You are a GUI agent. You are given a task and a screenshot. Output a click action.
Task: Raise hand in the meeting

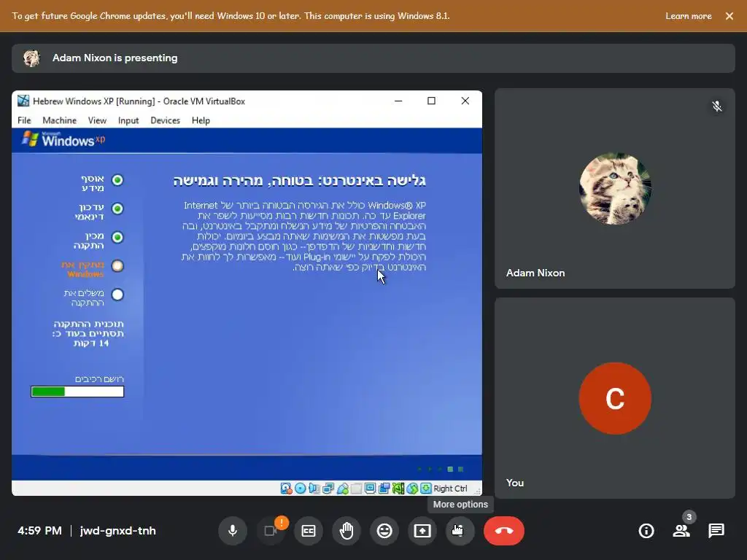click(347, 531)
